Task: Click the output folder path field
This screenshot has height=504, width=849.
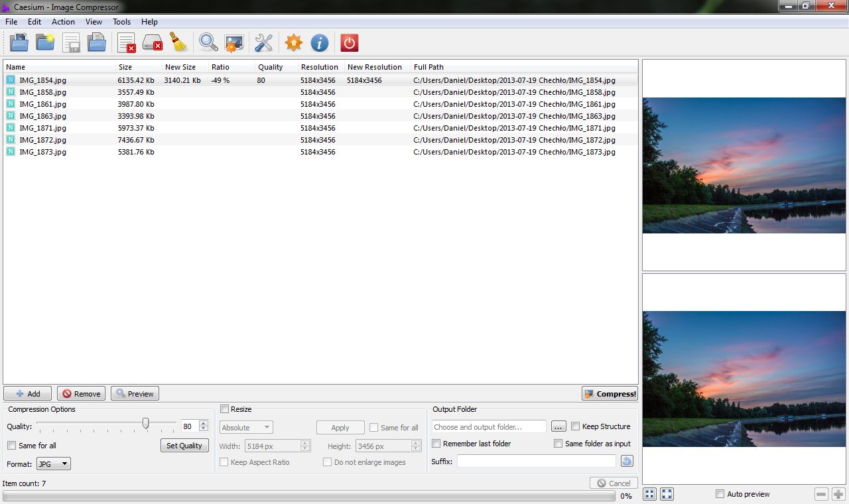Action: pyautogui.click(x=489, y=426)
